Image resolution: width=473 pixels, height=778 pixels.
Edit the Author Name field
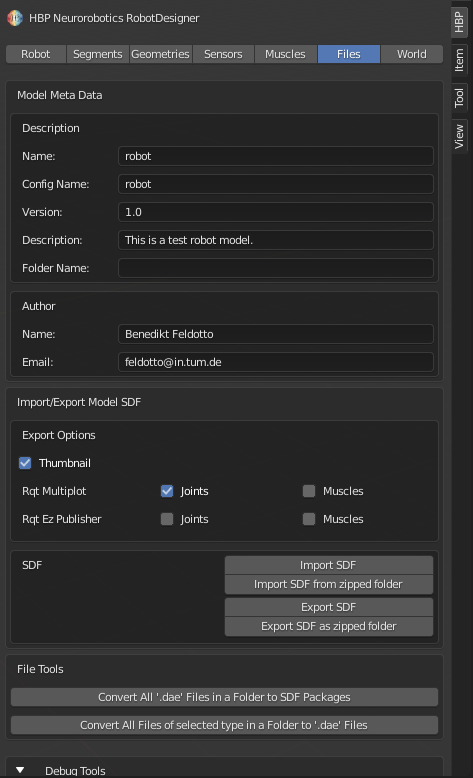(275, 334)
